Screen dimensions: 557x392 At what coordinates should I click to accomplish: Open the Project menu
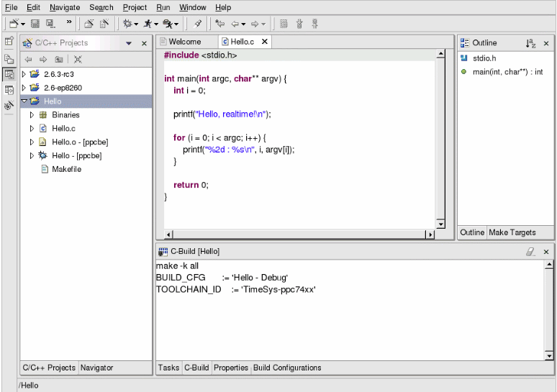(x=135, y=7)
